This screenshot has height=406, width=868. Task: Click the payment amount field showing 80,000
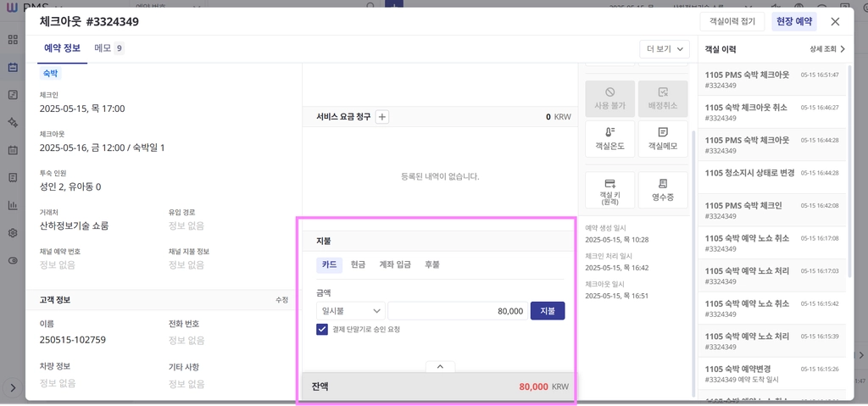(458, 311)
